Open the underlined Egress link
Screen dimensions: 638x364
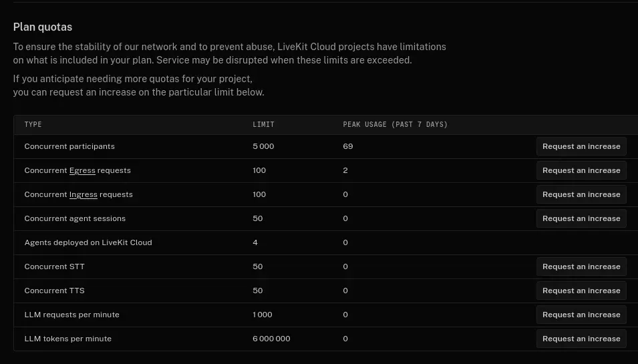click(82, 171)
